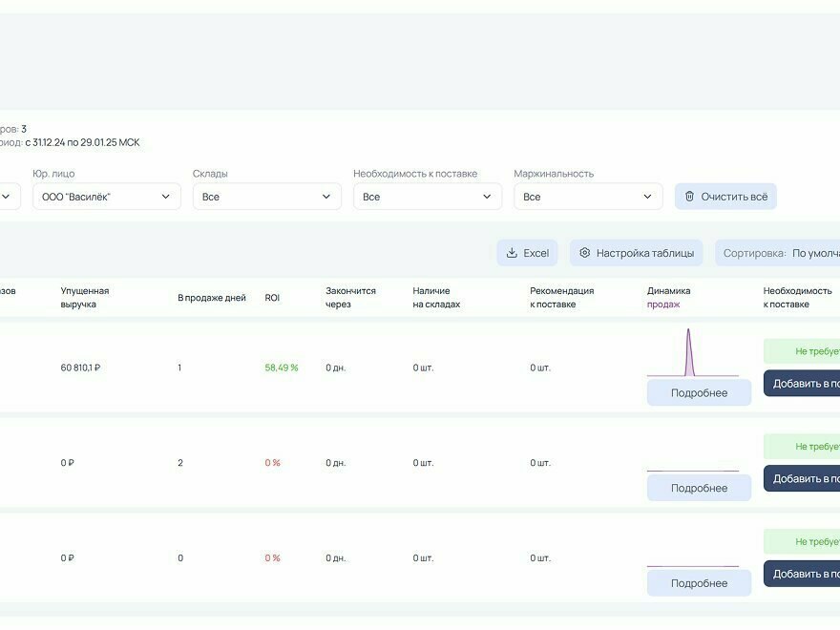Open the Юр. лицо dropdown ООО "Василёк"
This screenshot has width=840, height=630.
tap(106, 197)
